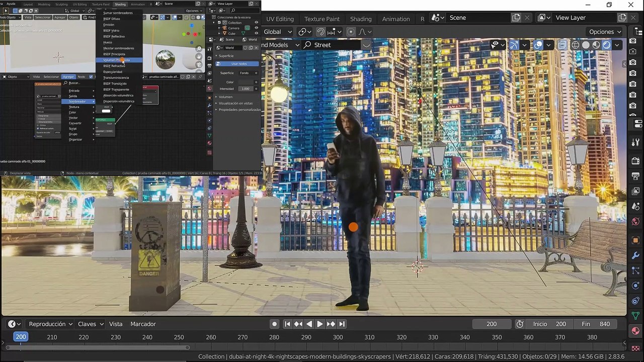Image resolution: width=644 pixels, height=362 pixels.
Task: Click the Inicio start frame field
Action: click(x=550, y=324)
